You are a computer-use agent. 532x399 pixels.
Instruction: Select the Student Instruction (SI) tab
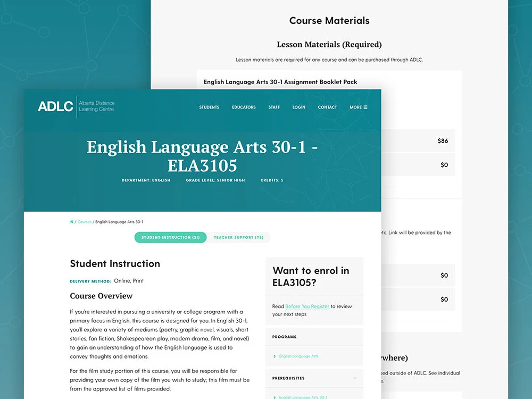click(x=170, y=237)
